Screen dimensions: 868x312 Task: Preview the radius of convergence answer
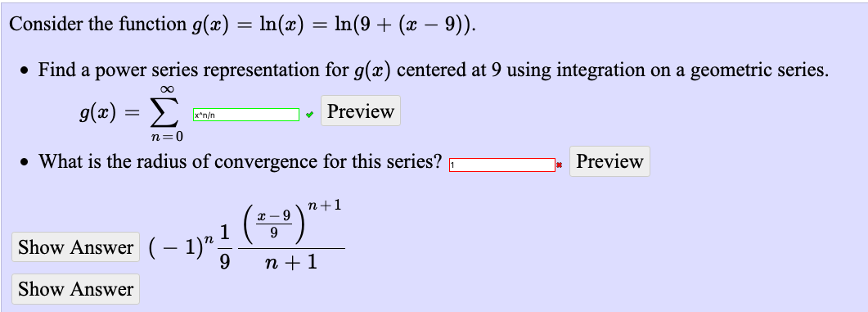pos(609,161)
